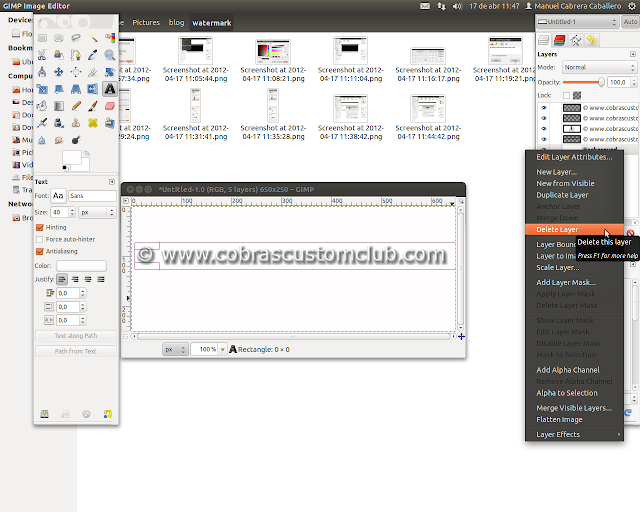Open the Layers panel configuration menu
This screenshot has height=512, width=640.
pyautogui.click(x=633, y=54)
